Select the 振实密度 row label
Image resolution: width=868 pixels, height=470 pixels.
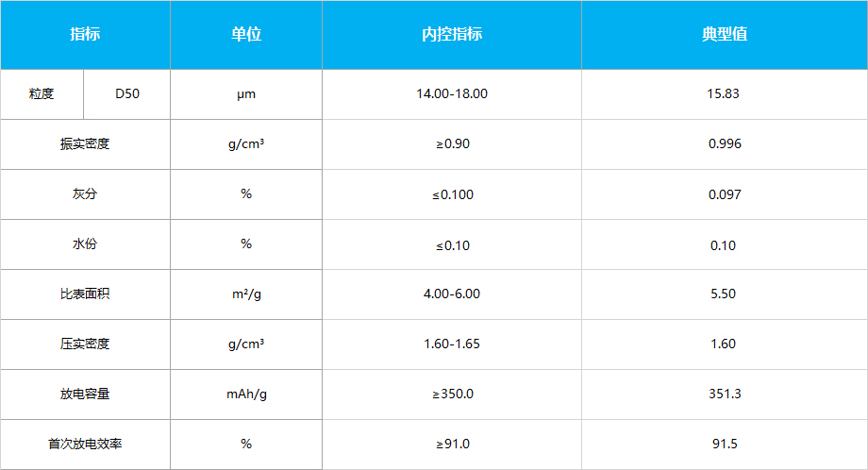[x=85, y=144]
